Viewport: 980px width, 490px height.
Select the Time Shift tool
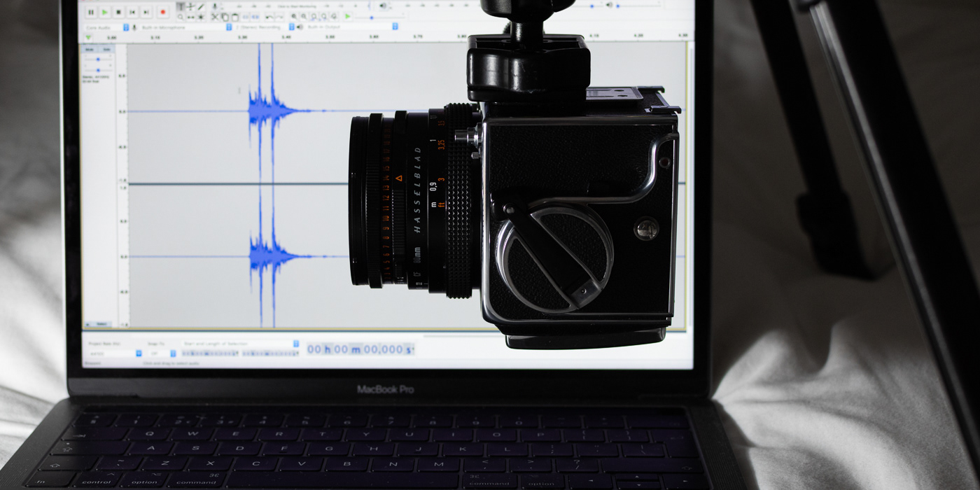coord(190,17)
